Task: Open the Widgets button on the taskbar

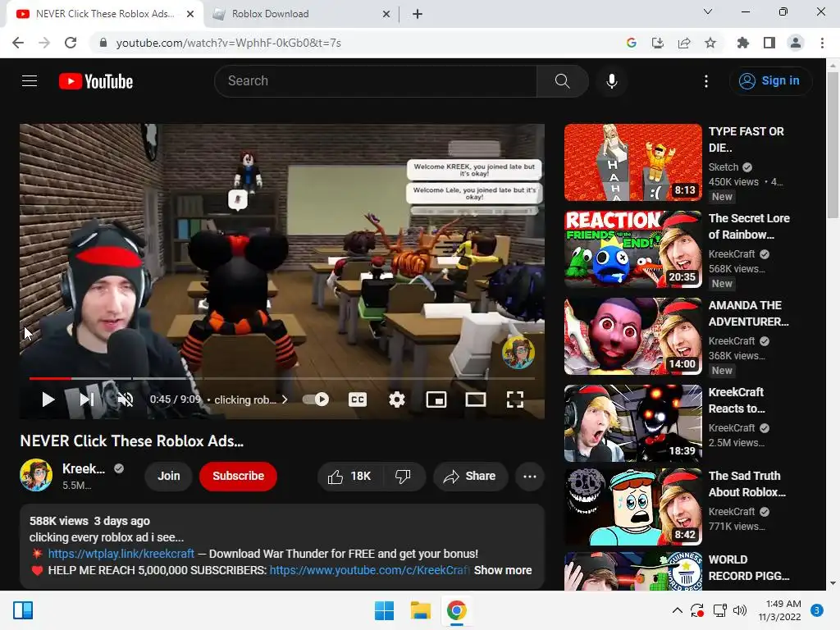Action: click(23, 610)
